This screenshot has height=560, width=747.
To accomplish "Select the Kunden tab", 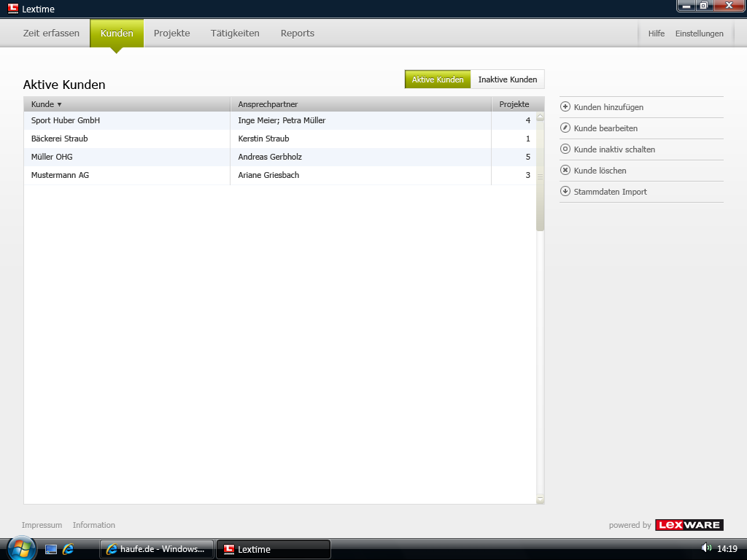I will 117,34.
